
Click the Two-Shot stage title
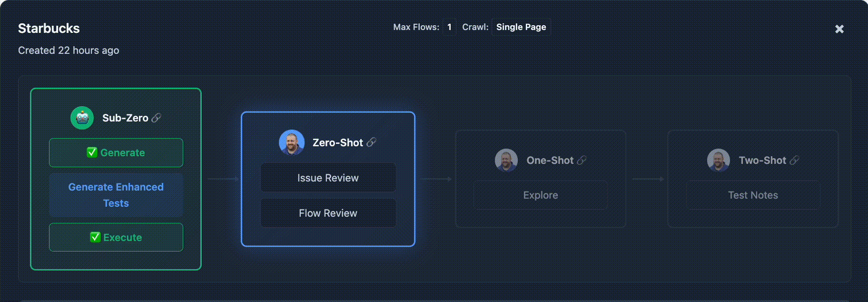click(x=762, y=161)
